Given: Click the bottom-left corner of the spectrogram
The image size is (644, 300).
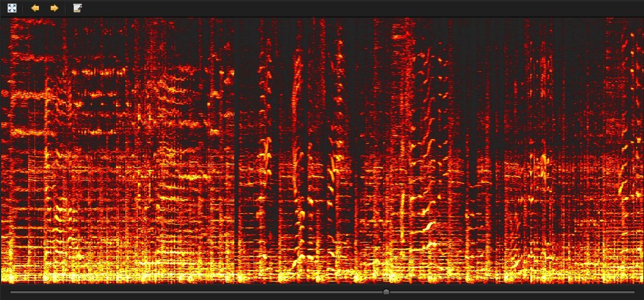Looking at the screenshot, I should tap(2, 282).
